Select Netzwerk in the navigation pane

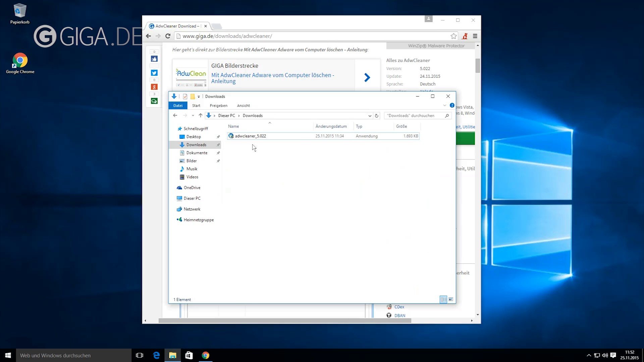pyautogui.click(x=192, y=209)
